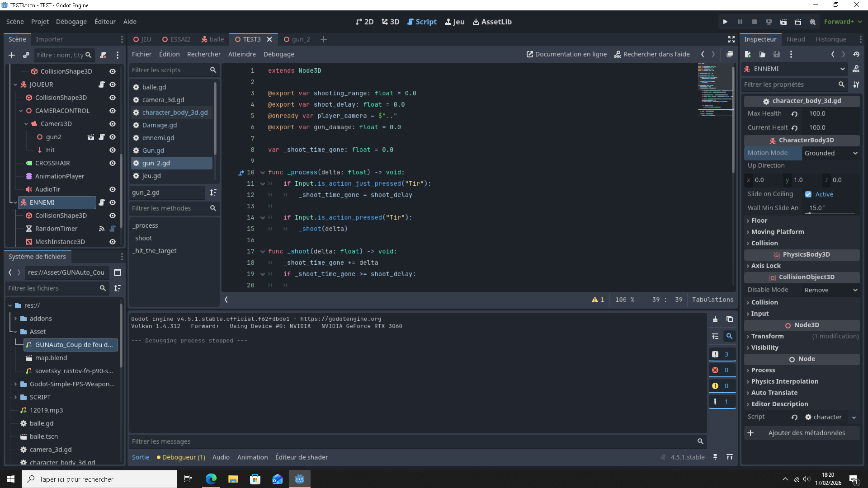Viewport: 868px width, 488px height.
Task: Run the project with the play button
Action: click(x=725, y=22)
